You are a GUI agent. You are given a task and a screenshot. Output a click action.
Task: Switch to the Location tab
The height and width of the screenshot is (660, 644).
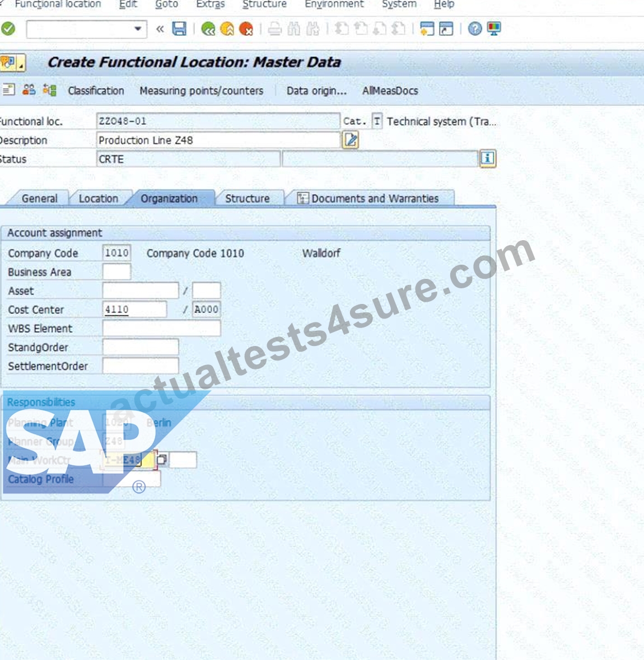click(98, 198)
